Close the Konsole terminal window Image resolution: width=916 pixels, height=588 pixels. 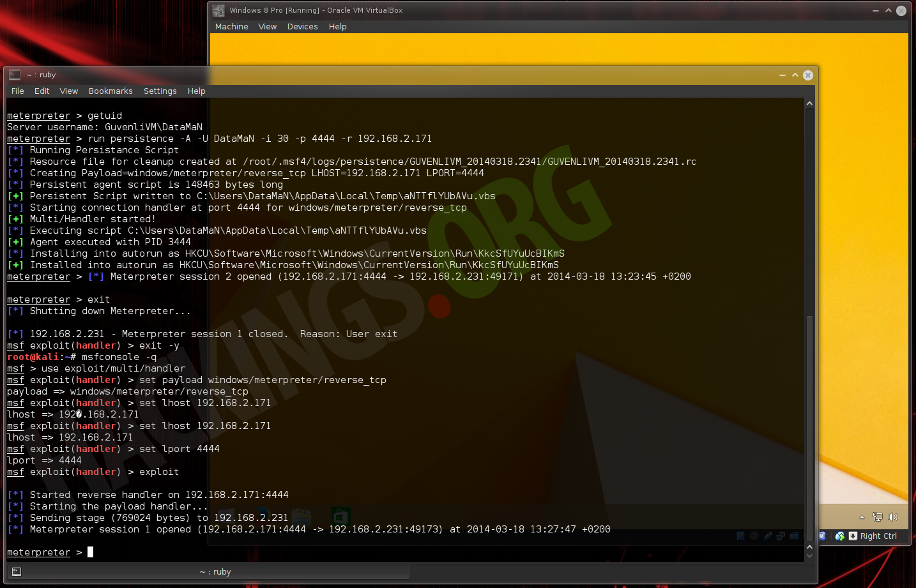point(808,75)
